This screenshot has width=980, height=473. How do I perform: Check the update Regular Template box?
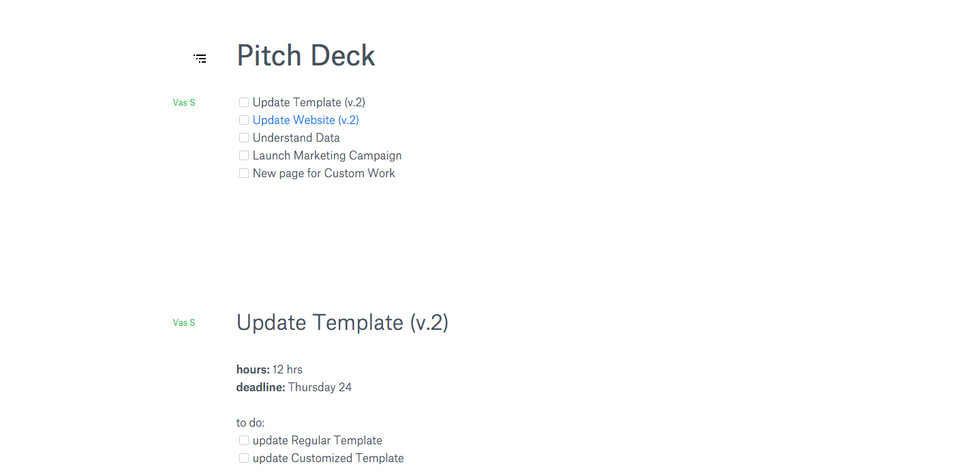244,440
